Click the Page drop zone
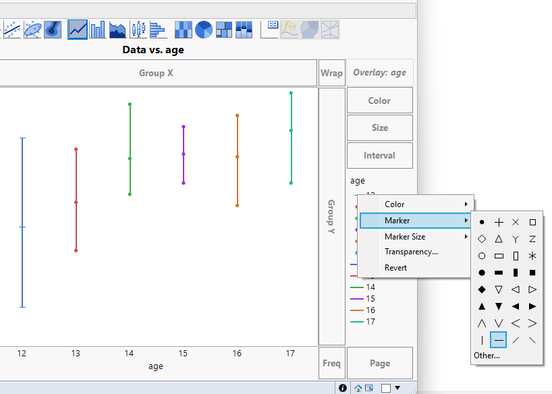 (380, 363)
